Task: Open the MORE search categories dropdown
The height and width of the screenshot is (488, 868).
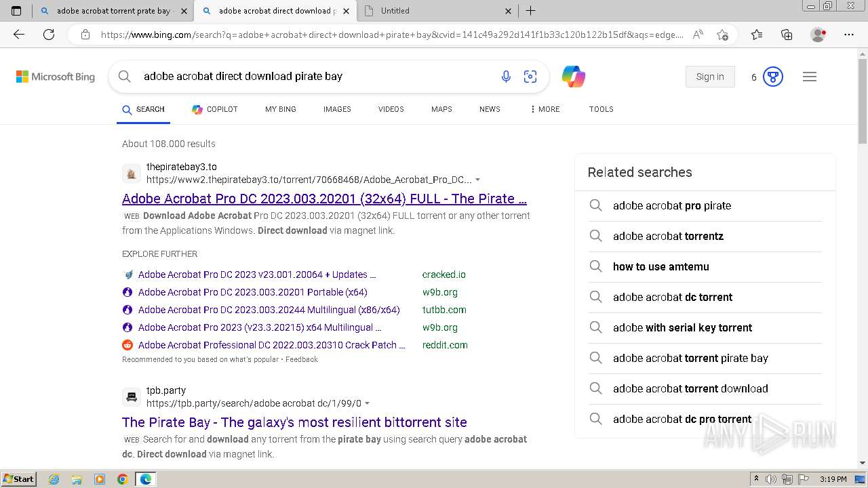Action: (545, 109)
